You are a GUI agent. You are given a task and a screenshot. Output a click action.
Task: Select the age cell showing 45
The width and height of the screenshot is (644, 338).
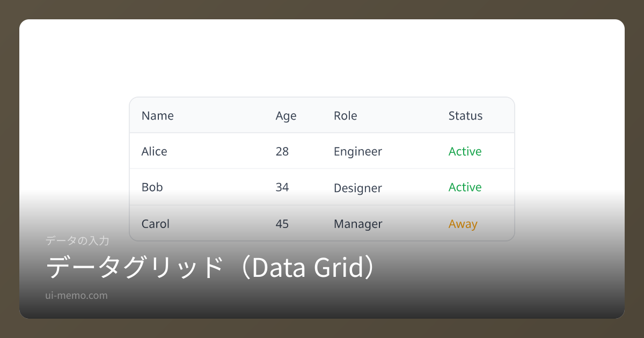(x=282, y=224)
